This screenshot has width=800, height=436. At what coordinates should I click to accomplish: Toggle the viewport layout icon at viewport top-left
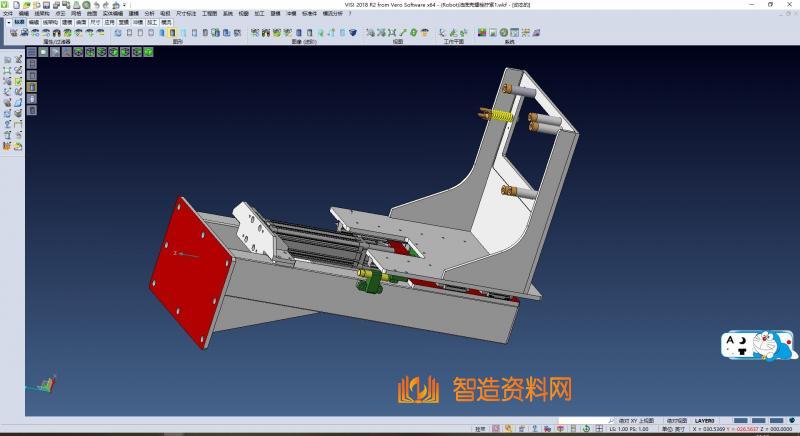pos(32,53)
